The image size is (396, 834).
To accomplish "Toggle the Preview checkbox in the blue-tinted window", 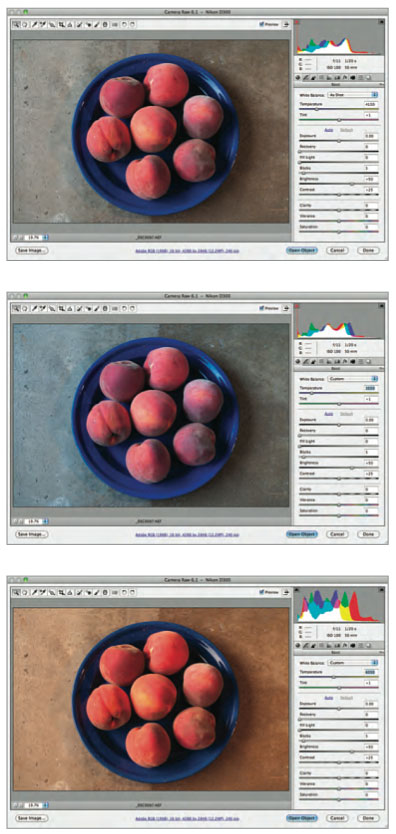I will [262, 308].
